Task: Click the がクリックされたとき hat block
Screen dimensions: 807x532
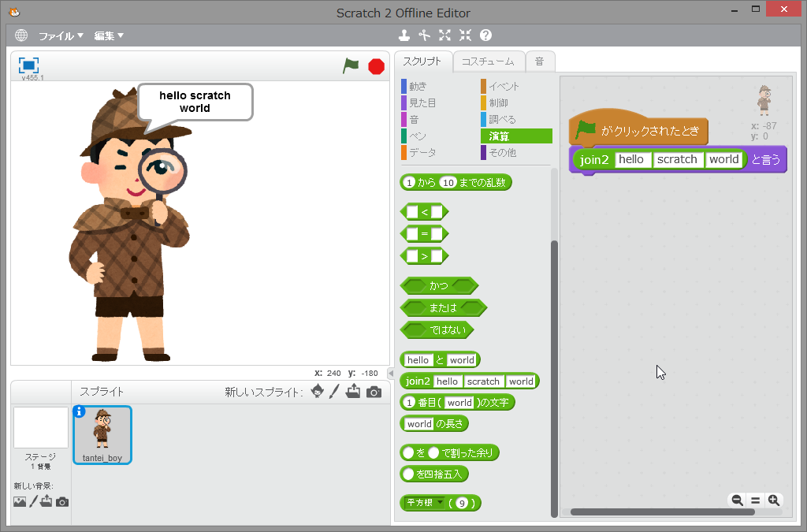Action: click(638, 128)
